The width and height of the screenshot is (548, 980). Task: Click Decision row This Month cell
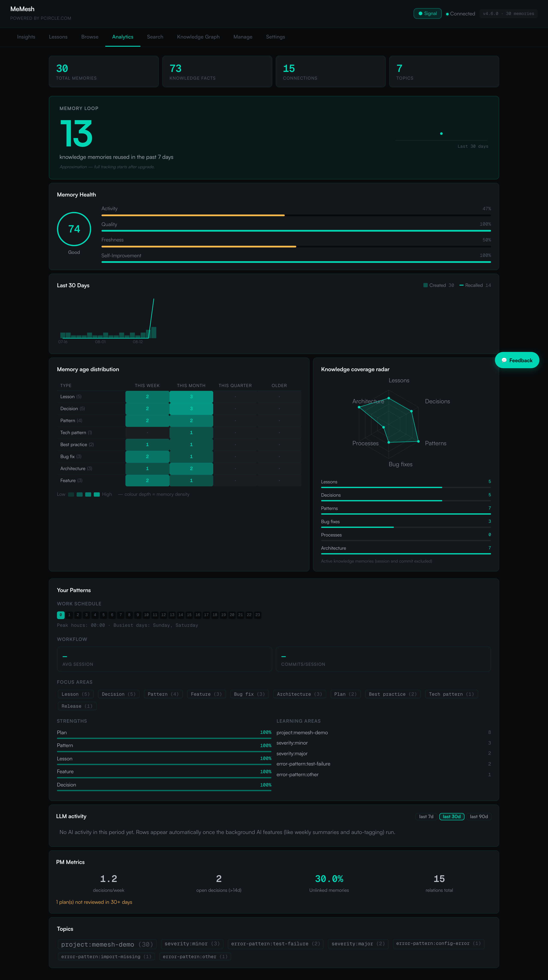point(191,409)
